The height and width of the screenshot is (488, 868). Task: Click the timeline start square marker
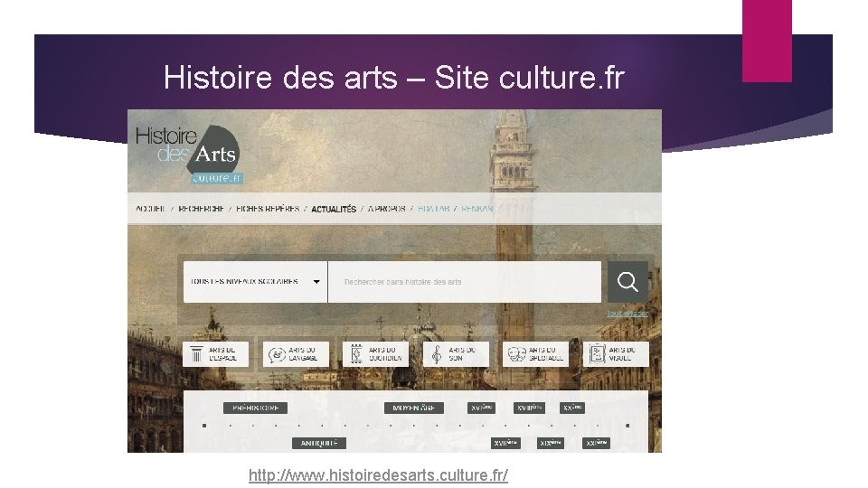(204, 426)
